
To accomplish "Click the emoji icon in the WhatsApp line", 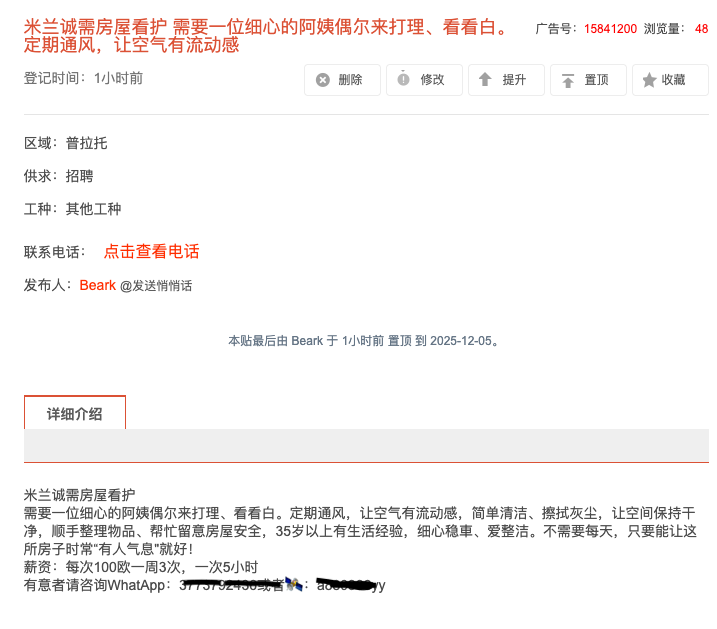I will (294, 583).
